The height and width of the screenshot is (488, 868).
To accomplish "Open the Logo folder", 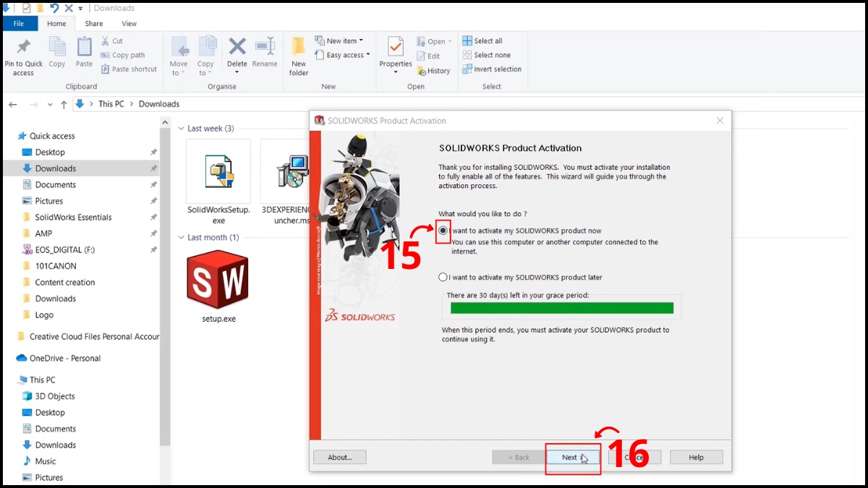I will click(x=44, y=315).
